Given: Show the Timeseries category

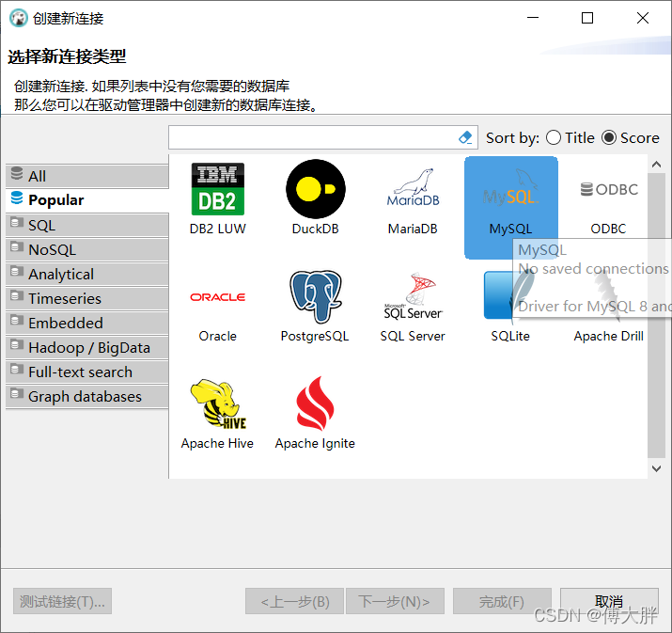Looking at the screenshot, I should click(x=87, y=298).
